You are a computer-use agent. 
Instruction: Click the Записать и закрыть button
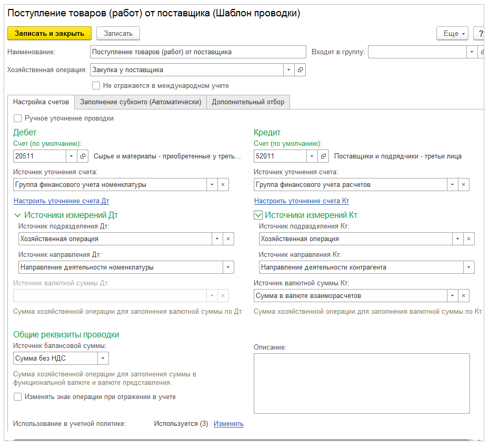[x=49, y=33]
